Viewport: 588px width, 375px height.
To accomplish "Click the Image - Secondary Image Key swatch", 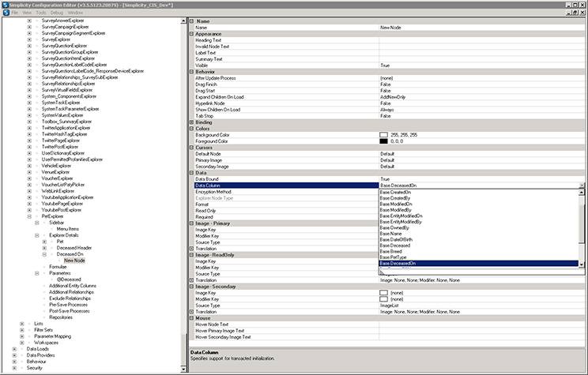I will [x=383, y=293].
